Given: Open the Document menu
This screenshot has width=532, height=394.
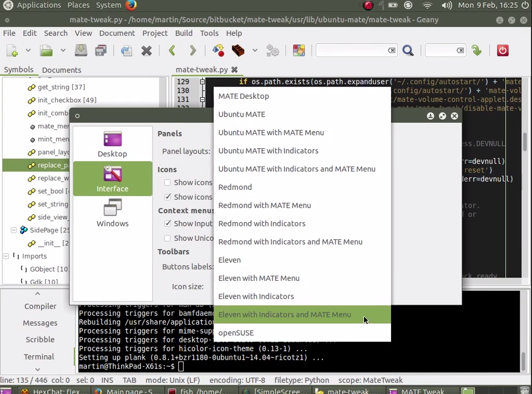Looking at the screenshot, I should click(117, 33).
